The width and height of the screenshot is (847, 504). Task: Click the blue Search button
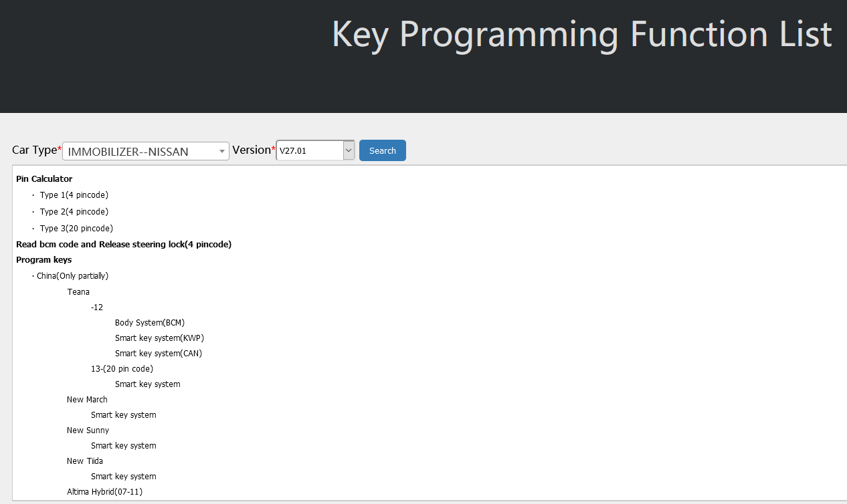[x=383, y=150]
